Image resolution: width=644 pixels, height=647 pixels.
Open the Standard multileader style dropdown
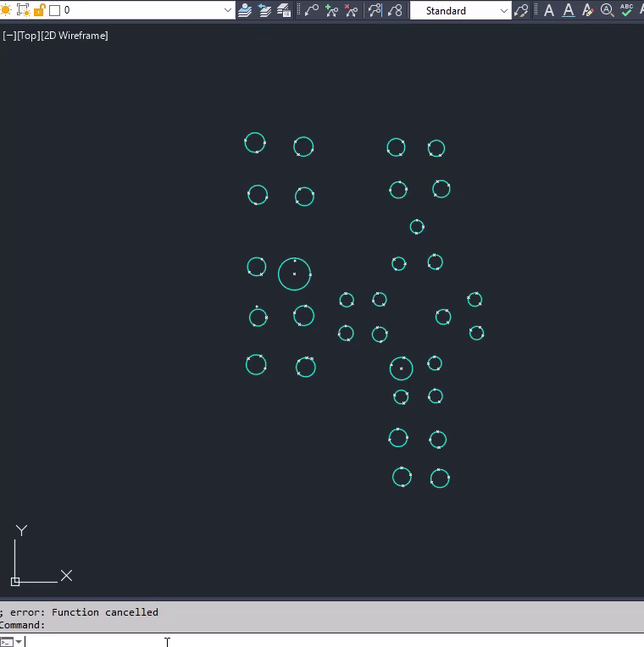[460, 11]
